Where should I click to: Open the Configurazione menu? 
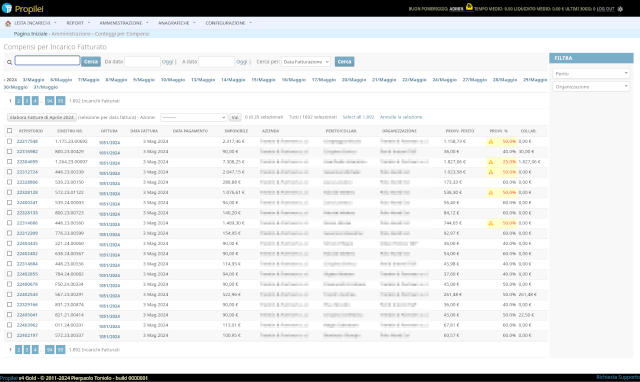click(x=228, y=23)
